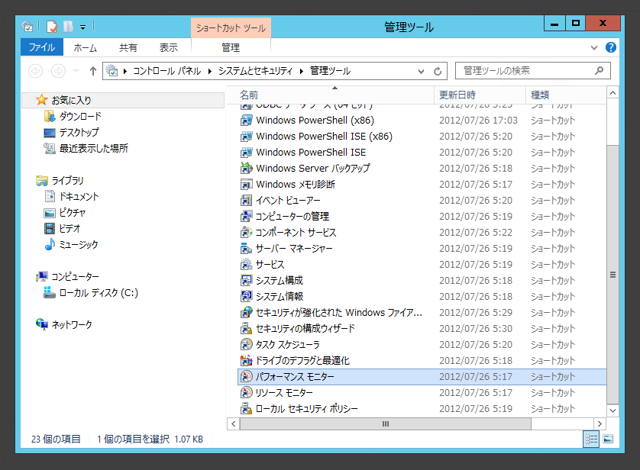Select デスクトップ in the navigation pane
This screenshot has width=640, height=470.
71,133
